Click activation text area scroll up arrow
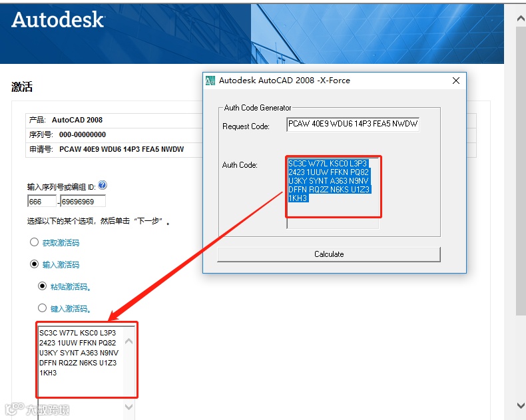The height and width of the screenshot is (420, 526). pos(129,341)
